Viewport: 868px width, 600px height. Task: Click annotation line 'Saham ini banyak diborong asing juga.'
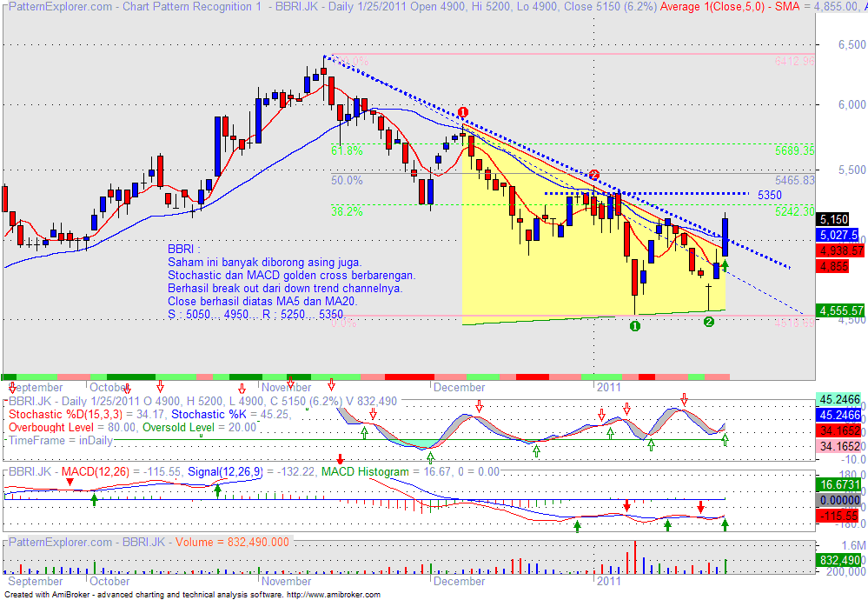coord(265,262)
